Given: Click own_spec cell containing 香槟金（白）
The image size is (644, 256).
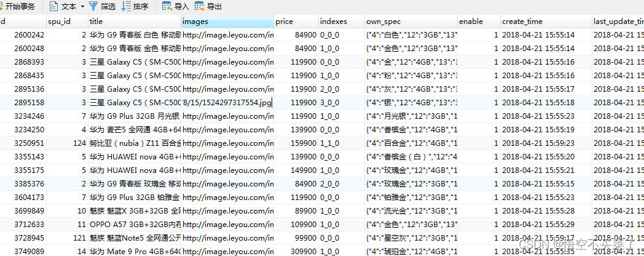Looking at the screenshot, I should (x=411, y=157).
